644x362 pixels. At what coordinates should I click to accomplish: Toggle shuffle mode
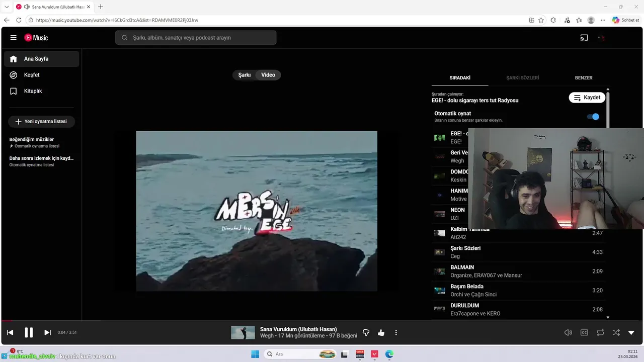(616, 332)
